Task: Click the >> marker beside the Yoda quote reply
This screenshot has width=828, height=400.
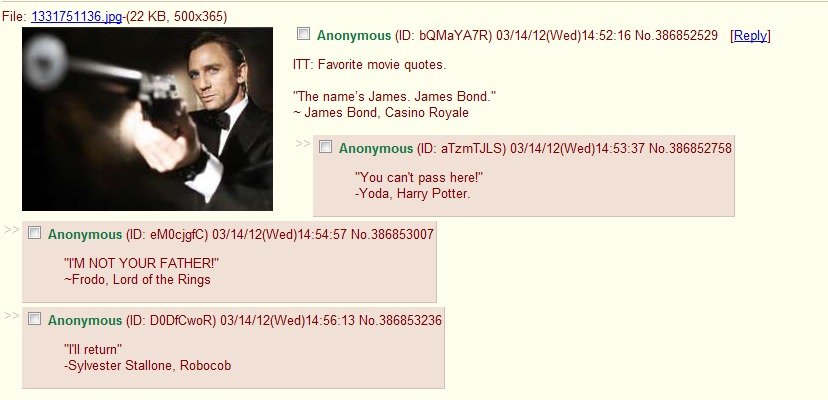Action: 303,143
